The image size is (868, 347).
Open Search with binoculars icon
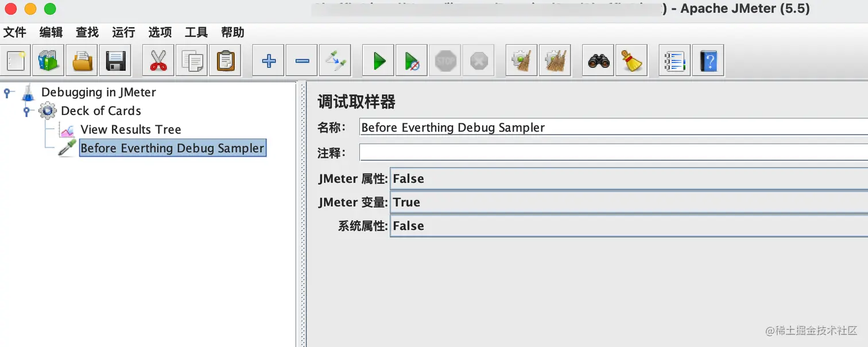[599, 60]
